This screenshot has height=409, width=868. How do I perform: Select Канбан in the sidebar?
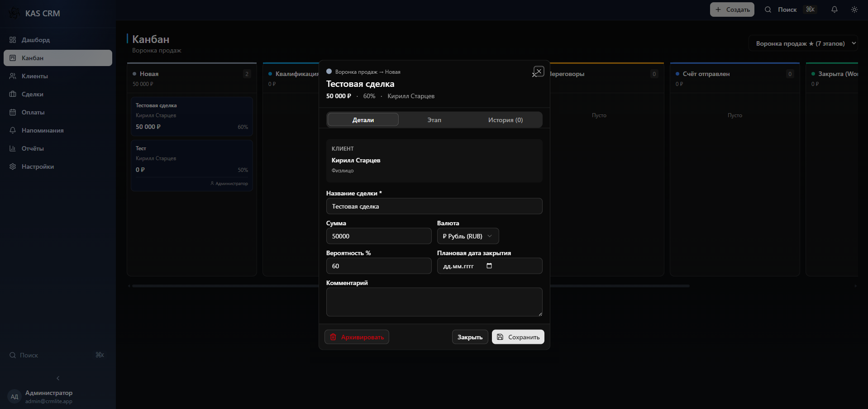point(58,58)
